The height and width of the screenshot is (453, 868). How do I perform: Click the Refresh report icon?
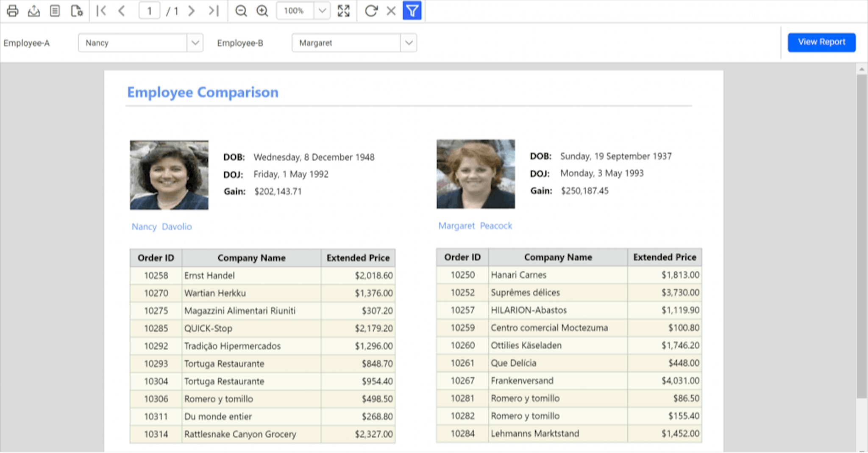click(x=371, y=11)
